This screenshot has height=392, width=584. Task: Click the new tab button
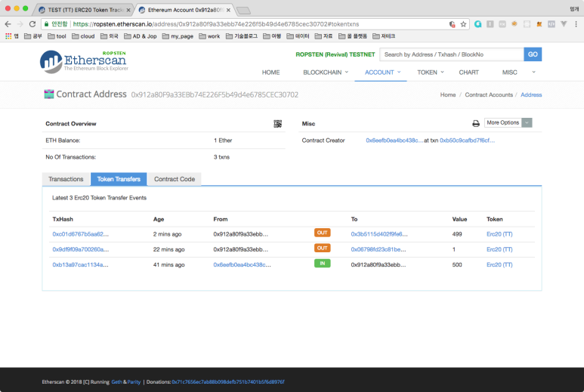coord(243,11)
